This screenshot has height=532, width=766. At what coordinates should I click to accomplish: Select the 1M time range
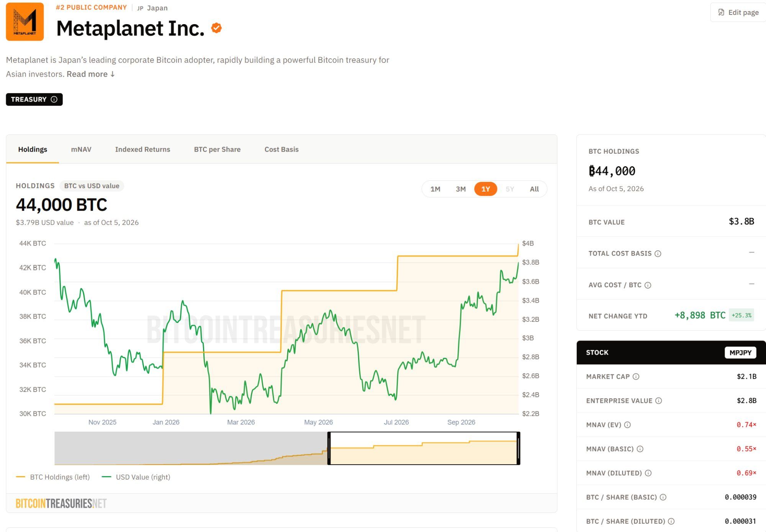435,189
